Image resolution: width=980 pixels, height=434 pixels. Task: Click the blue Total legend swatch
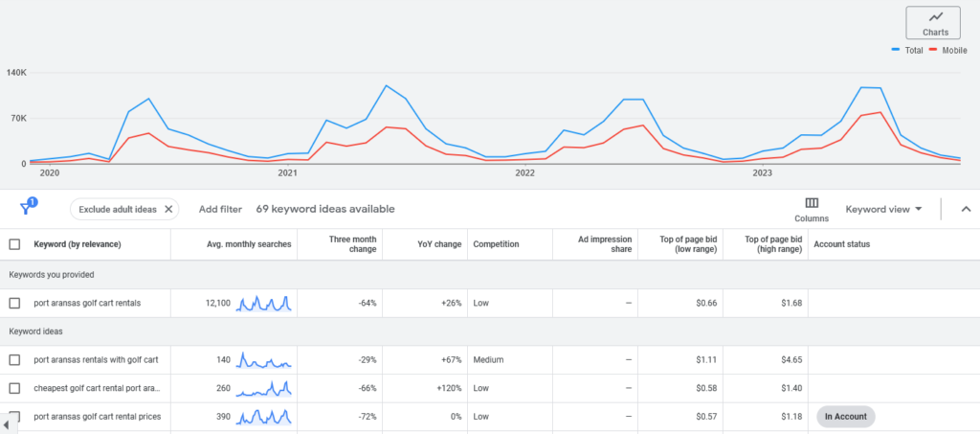pyautogui.click(x=896, y=50)
